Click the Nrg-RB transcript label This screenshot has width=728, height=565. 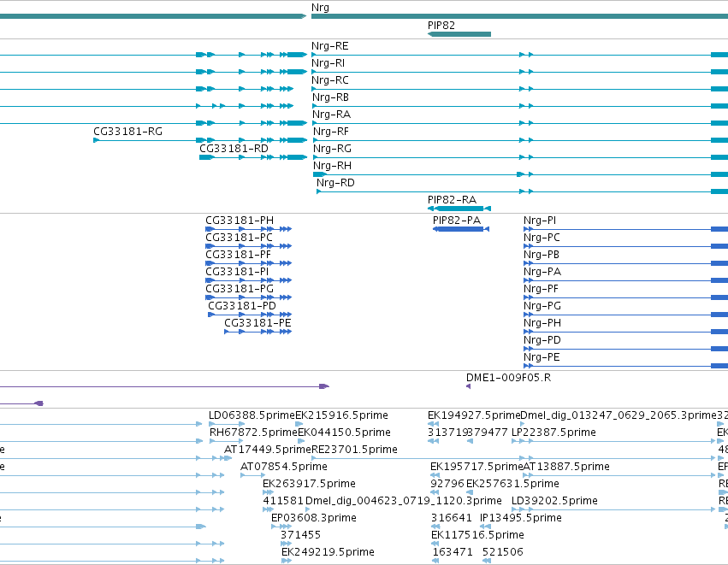click(330, 97)
